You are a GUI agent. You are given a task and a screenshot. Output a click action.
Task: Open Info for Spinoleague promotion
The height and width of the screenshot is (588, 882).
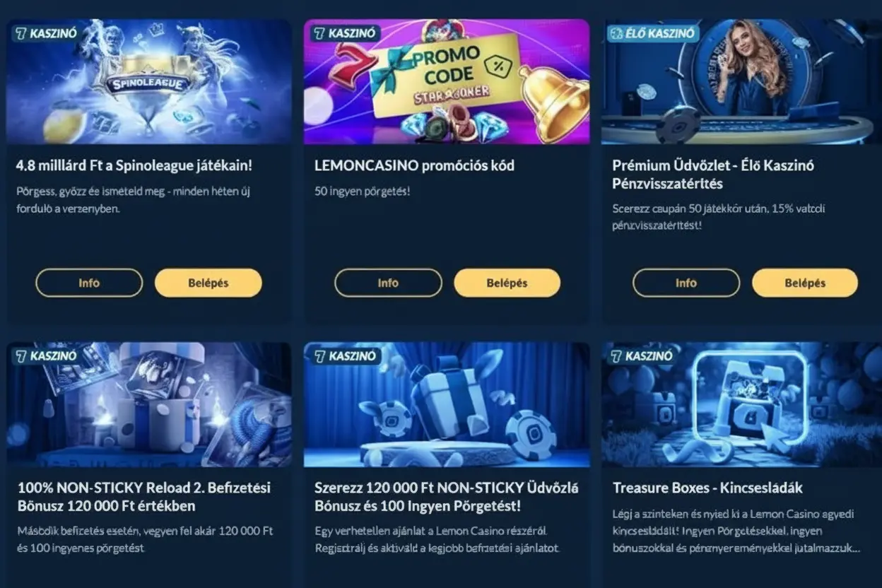pyautogui.click(x=89, y=283)
